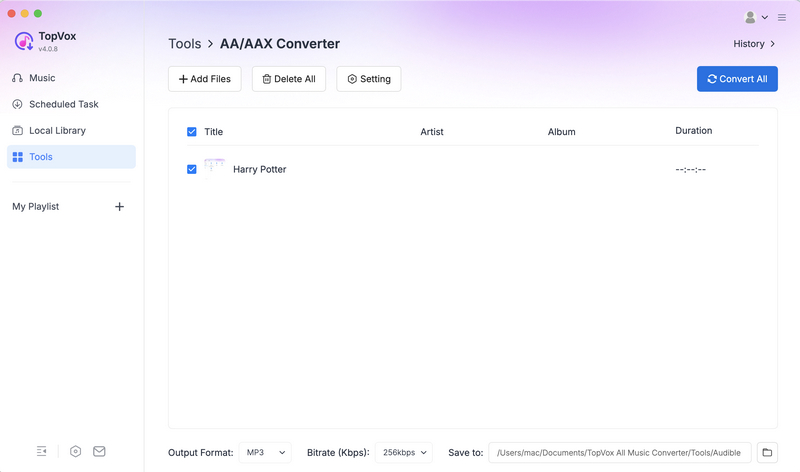This screenshot has height=472, width=800.
Task: Select the Harry Potter title text
Action: click(260, 169)
